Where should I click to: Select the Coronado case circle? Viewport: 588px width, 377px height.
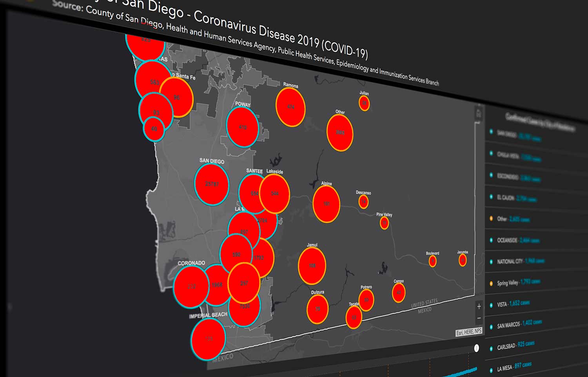point(191,286)
